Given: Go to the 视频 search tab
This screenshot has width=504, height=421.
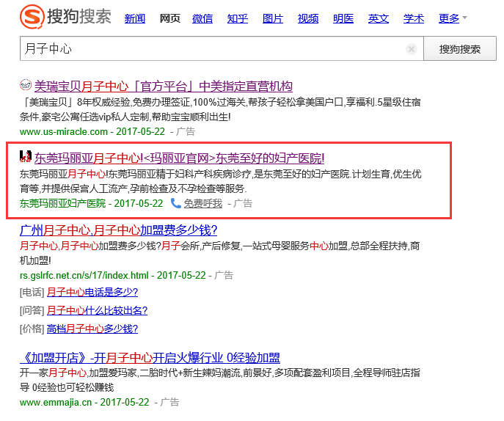Looking at the screenshot, I should pyautogui.click(x=308, y=18).
